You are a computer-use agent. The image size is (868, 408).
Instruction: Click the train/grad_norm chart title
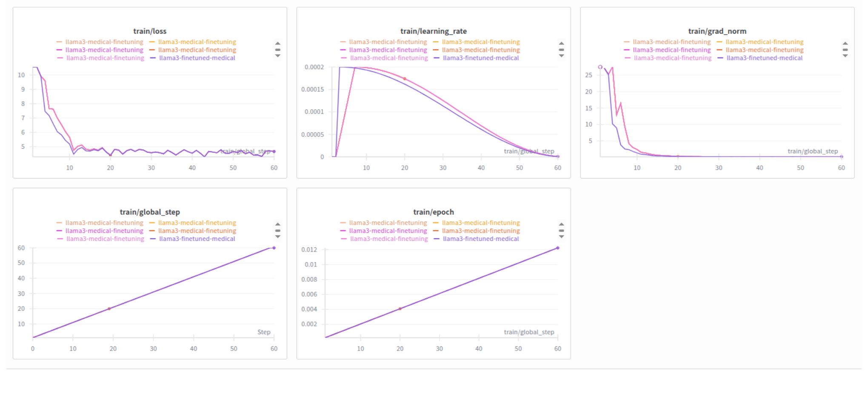pos(717,31)
